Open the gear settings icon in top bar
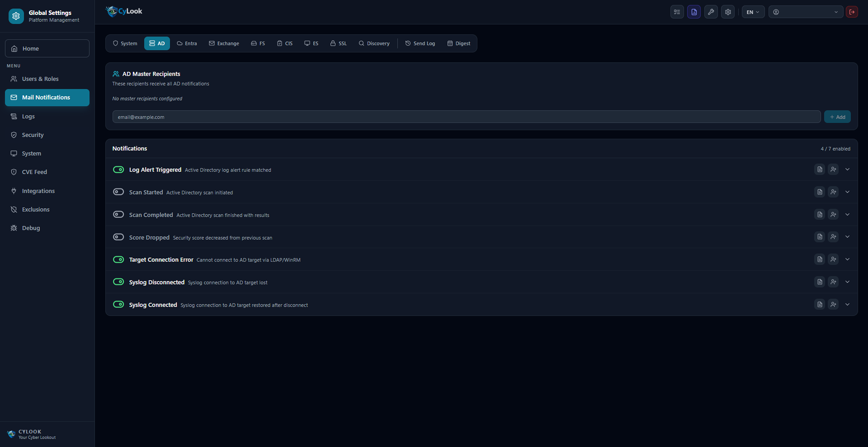 [x=728, y=12]
